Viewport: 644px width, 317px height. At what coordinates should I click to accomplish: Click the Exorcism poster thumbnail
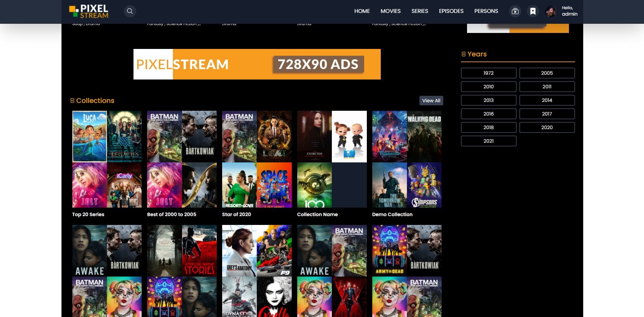point(315,136)
